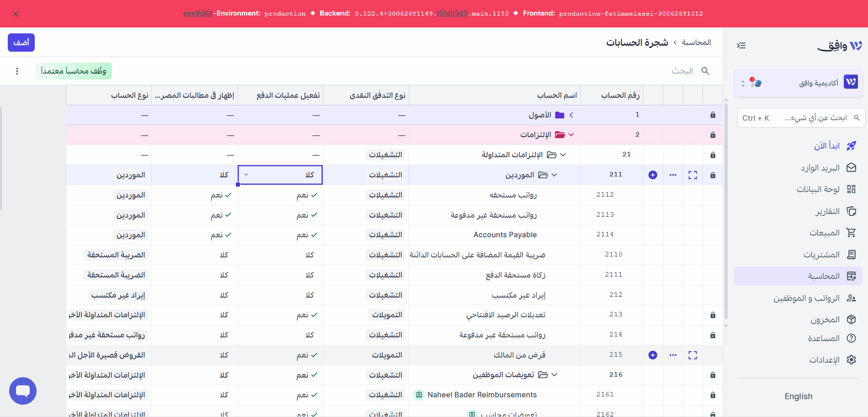Screen dimensions: 868x417
Task: Open three-dot menu on row 211
Action: tap(673, 175)
